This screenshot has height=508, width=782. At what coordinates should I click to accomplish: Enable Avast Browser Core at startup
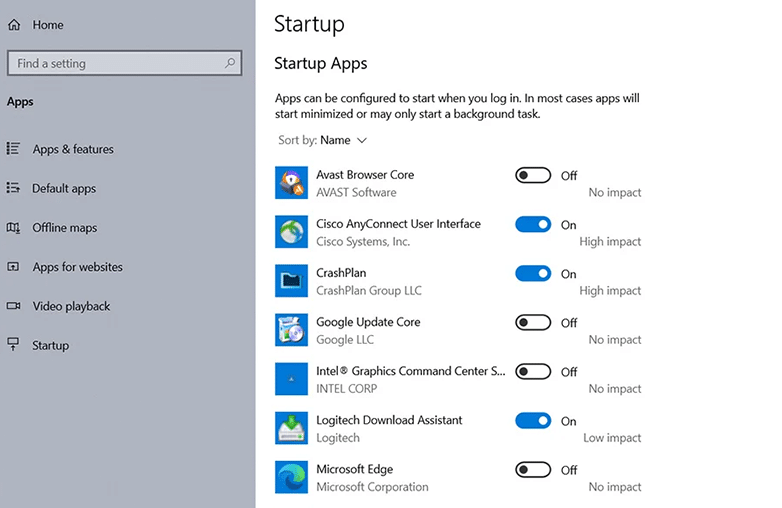(533, 175)
